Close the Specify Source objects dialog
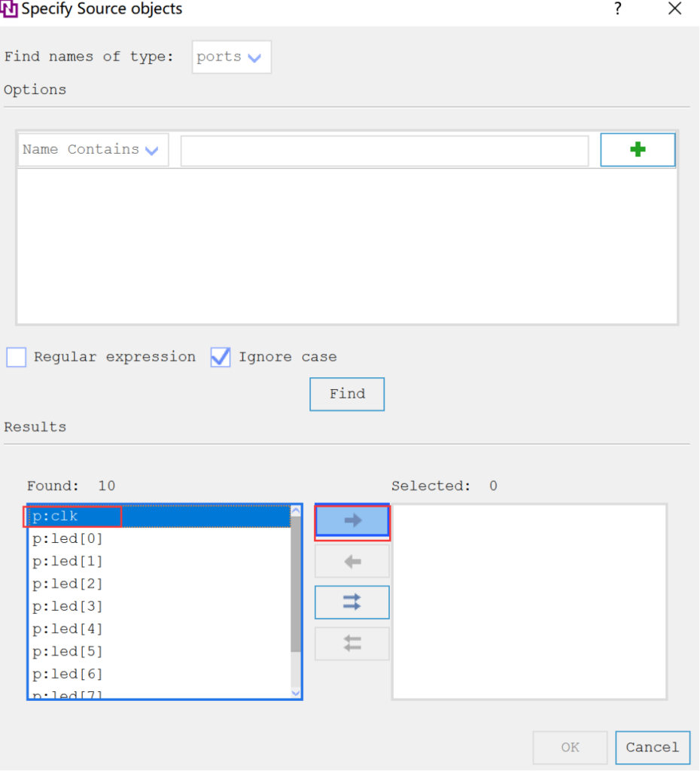 click(674, 10)
